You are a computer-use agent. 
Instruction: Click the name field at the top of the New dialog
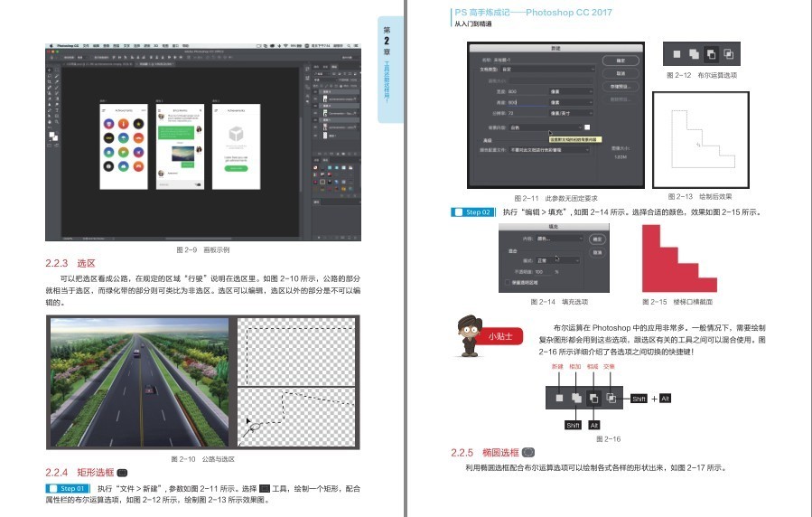(x=544, y=60)
